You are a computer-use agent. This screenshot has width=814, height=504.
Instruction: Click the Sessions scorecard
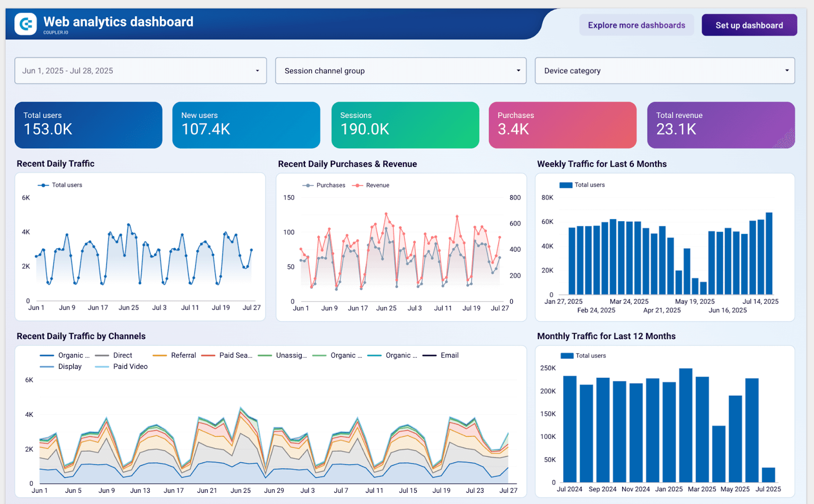[x=405, y=125]
